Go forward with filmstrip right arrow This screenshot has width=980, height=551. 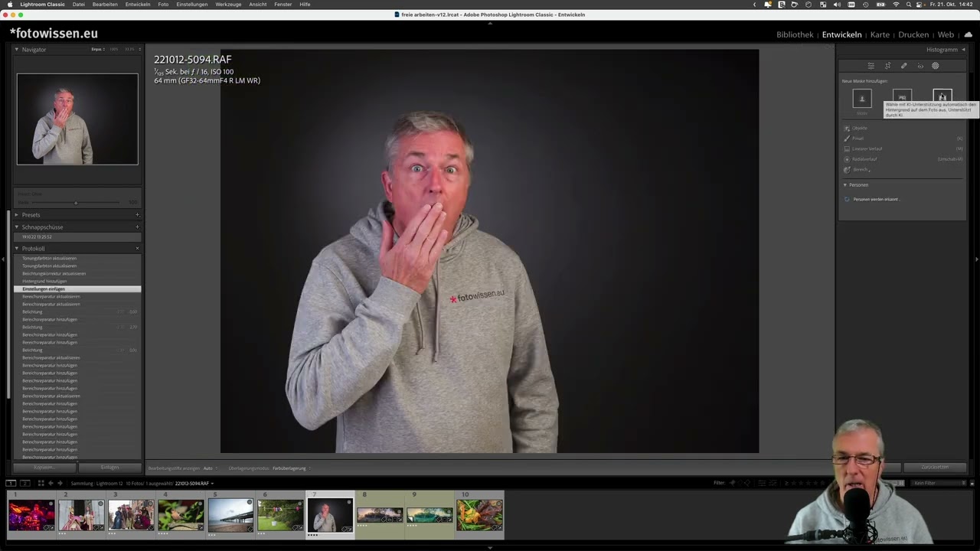tap(60, 484)
